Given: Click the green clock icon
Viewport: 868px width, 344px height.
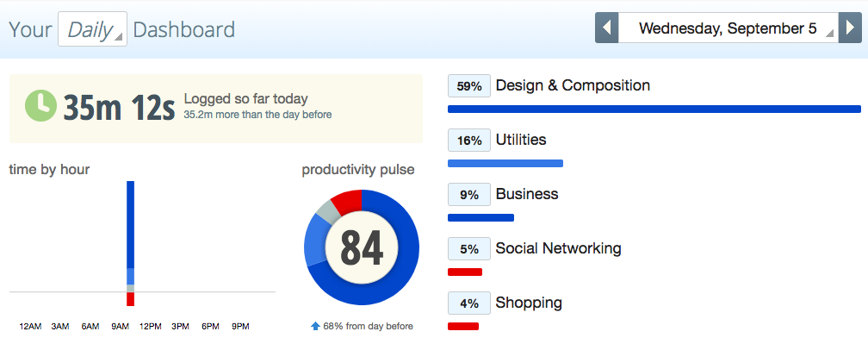Looking at the screenshot, I should [x=41, y=106].
